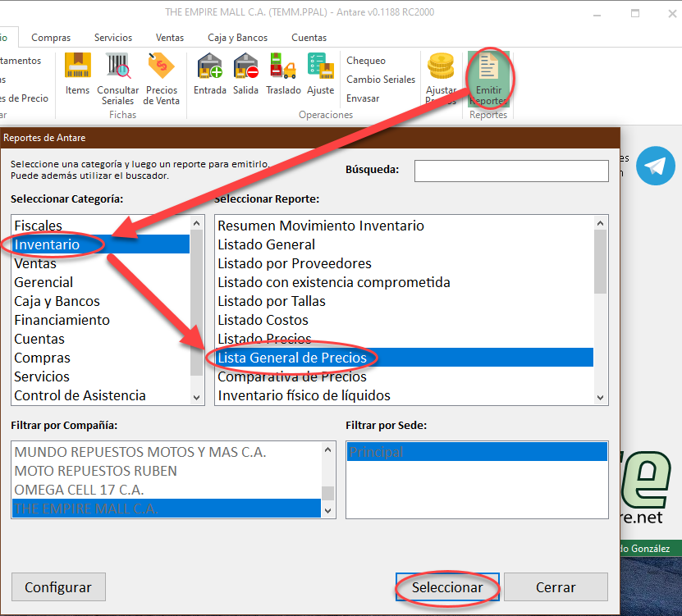
Task: Click inside the Búsqueda field
Action: pos(510,171)
